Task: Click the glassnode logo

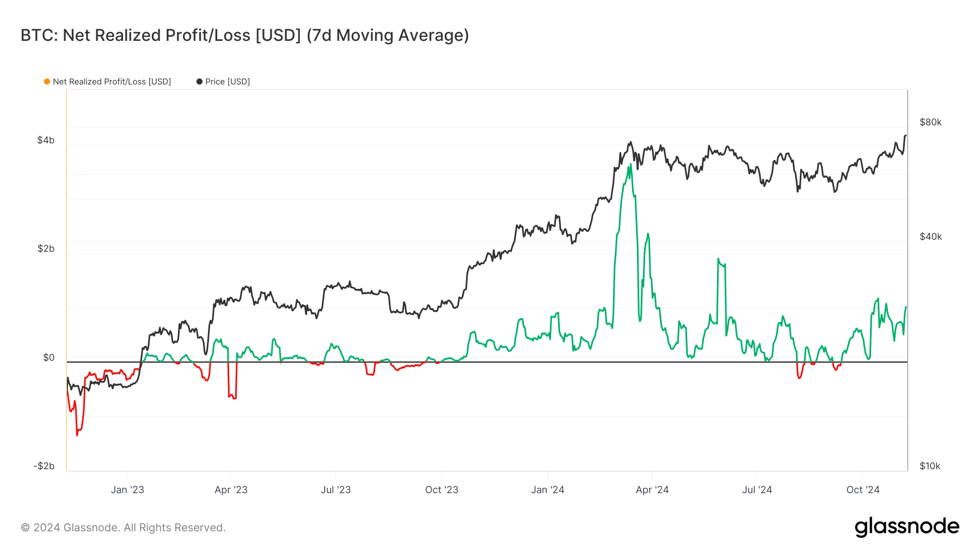Action: pyautogui.click(x=906, y=527)
